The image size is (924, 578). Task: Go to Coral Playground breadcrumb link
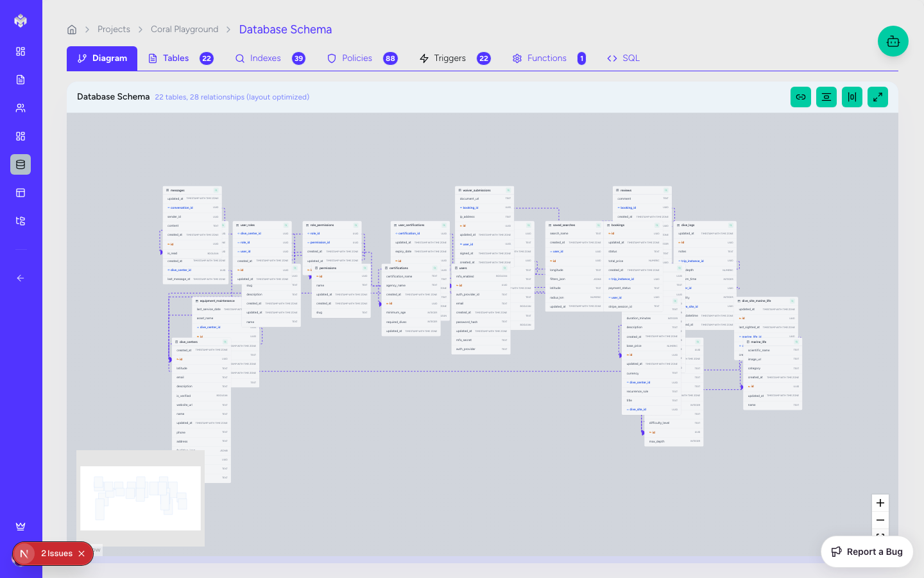184,30
